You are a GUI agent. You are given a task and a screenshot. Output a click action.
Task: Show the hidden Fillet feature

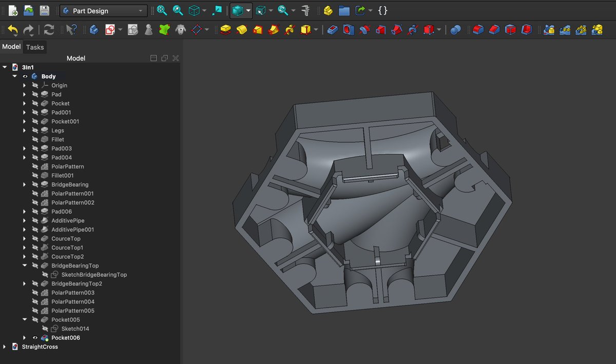pos(35,140)
